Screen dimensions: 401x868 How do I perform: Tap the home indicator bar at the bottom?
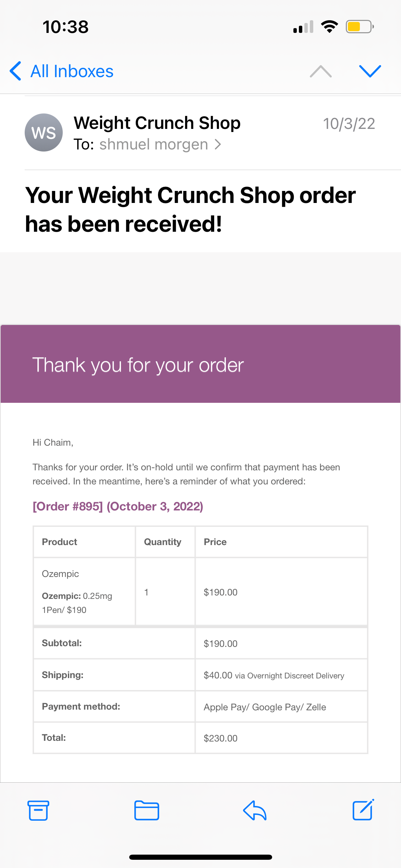(200, 857)
